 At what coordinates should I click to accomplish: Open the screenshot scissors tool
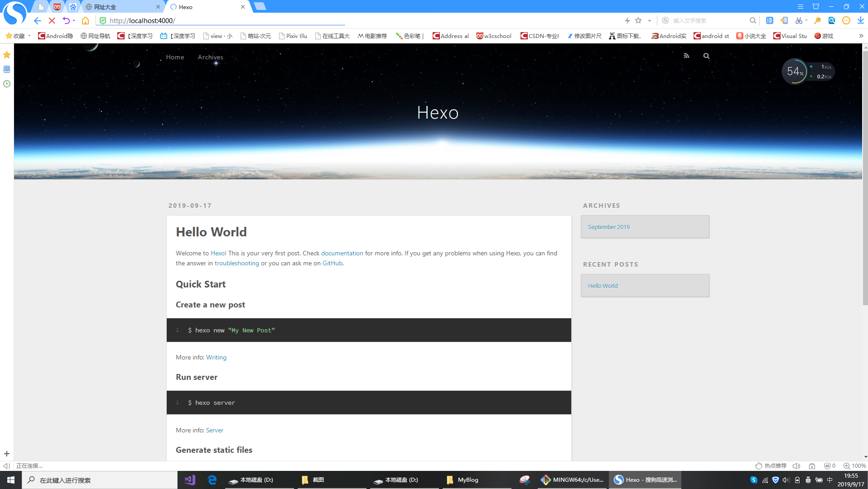tap(798, 20)
